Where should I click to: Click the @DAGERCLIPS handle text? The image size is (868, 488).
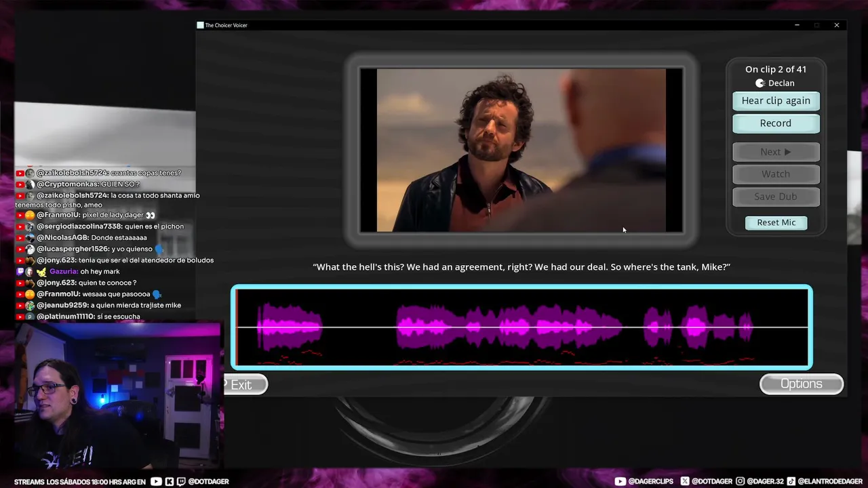click(x=651, y=481)
